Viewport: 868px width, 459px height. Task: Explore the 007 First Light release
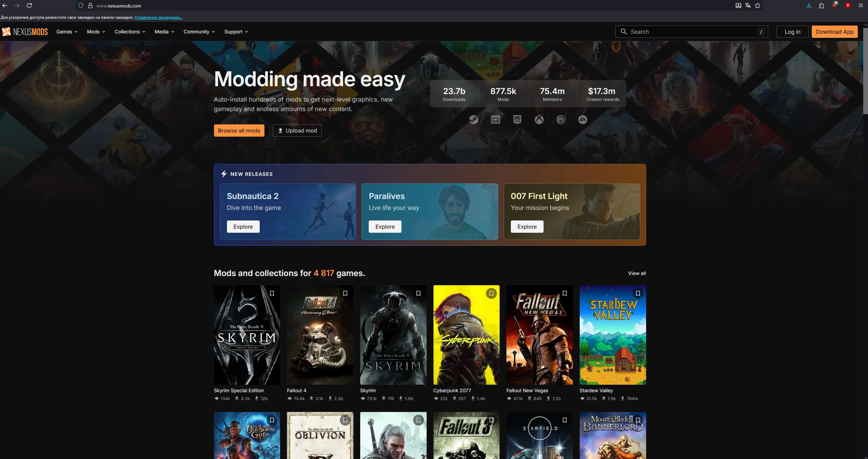527,227
